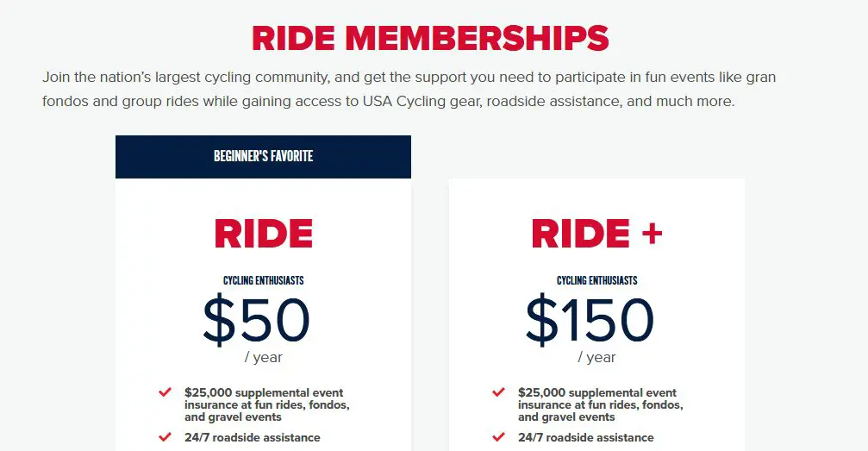Viewport: 868px width, 451px height.
Task: Click the RIDE + plan title
Action: (596, 233)
